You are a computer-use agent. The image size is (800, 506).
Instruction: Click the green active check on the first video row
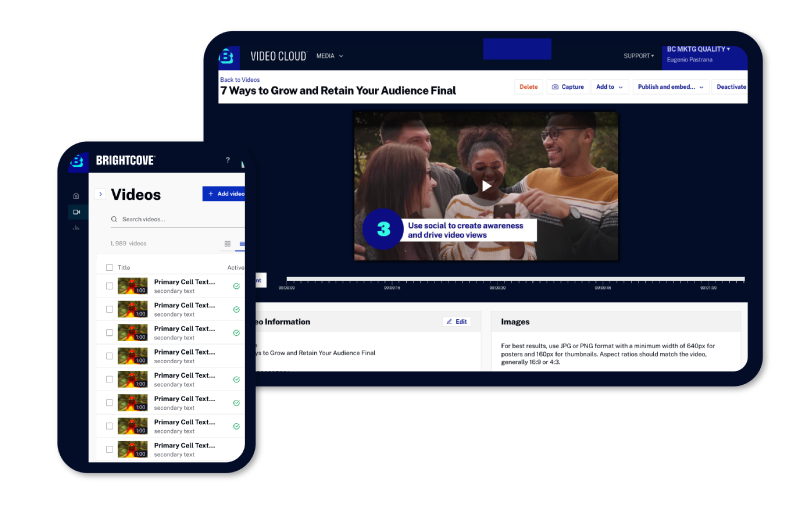(236, 286)
